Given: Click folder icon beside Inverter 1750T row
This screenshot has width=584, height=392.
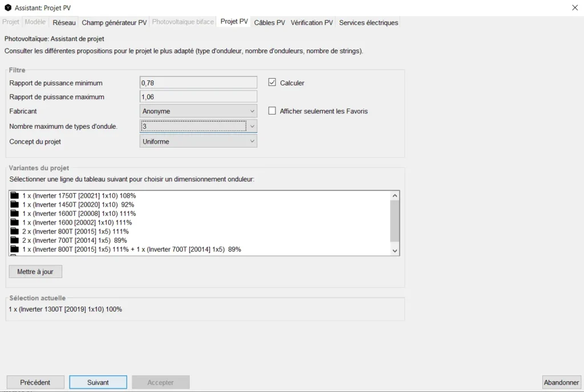Looking at the screenshot, I should point(15,195).
